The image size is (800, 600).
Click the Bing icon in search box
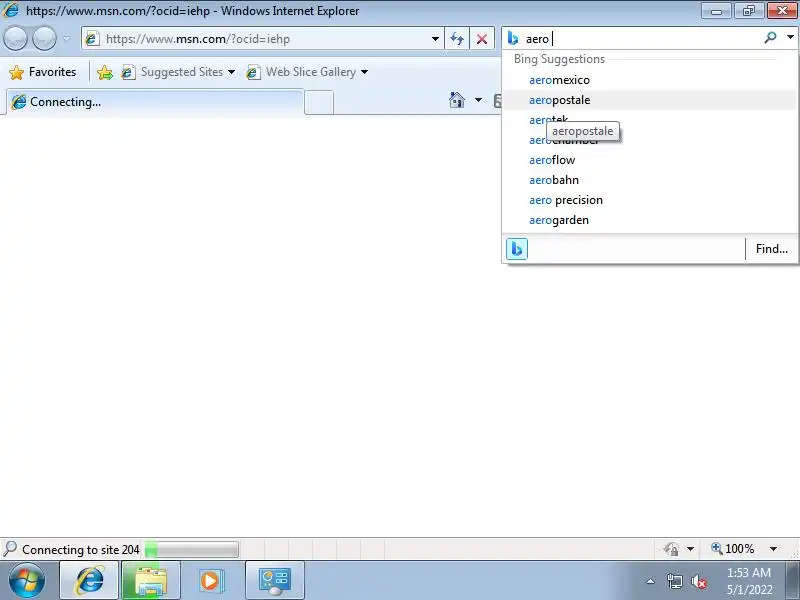[x=513, y=38]
